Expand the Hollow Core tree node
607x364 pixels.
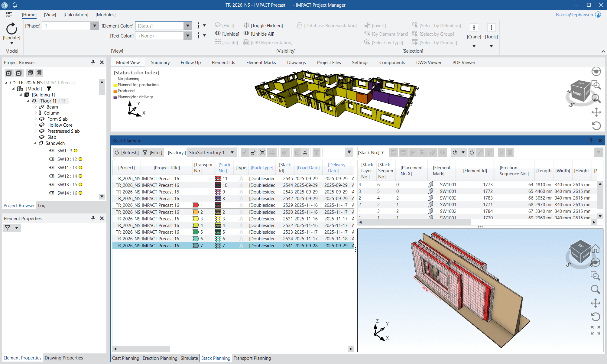35,125
